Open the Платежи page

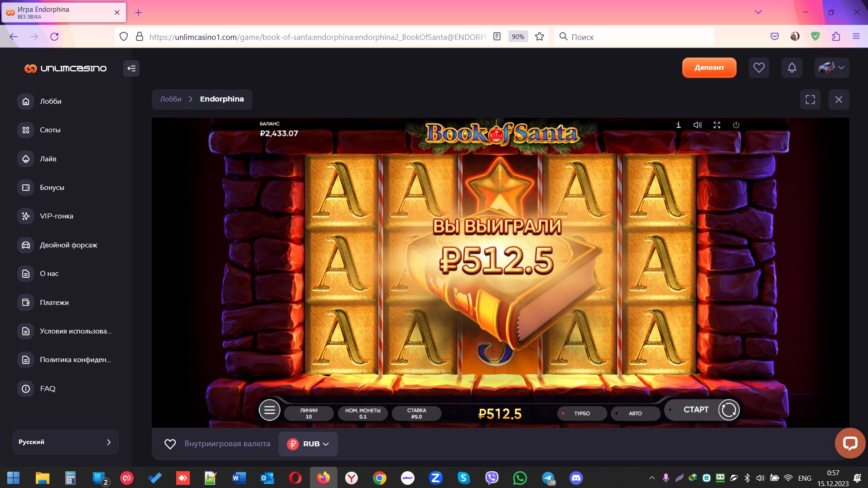(43, 303)
